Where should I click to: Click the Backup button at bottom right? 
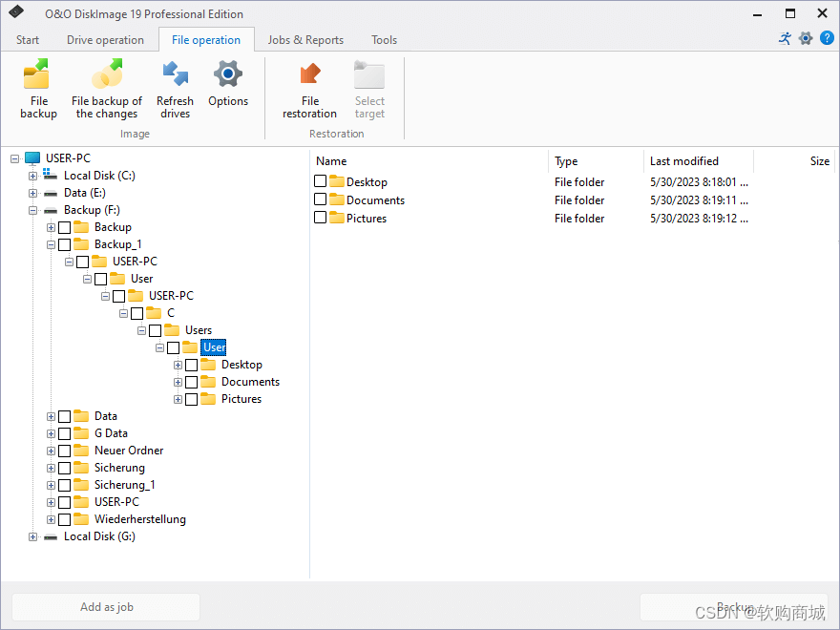[734, 607]
